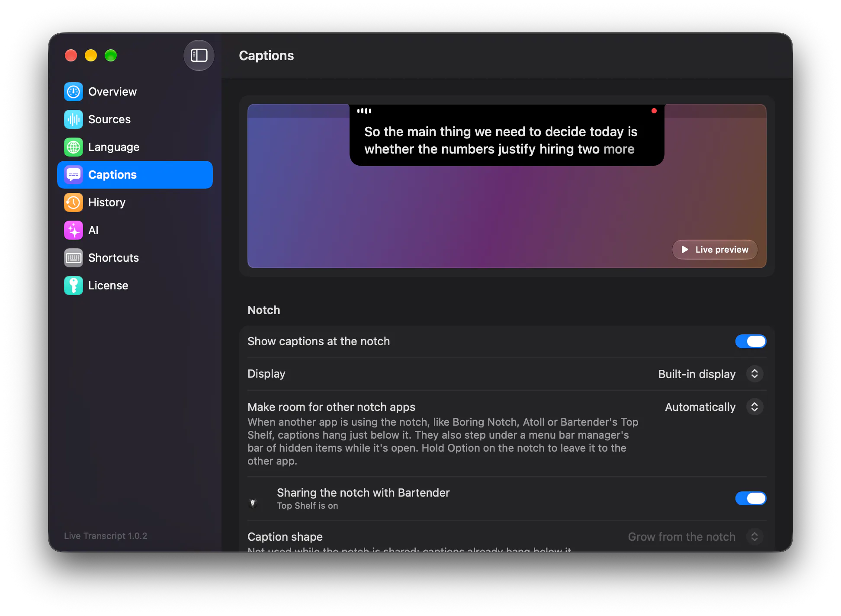Open the Display popup menu
The image size is (841, 616).
click(x=710, y=374)
